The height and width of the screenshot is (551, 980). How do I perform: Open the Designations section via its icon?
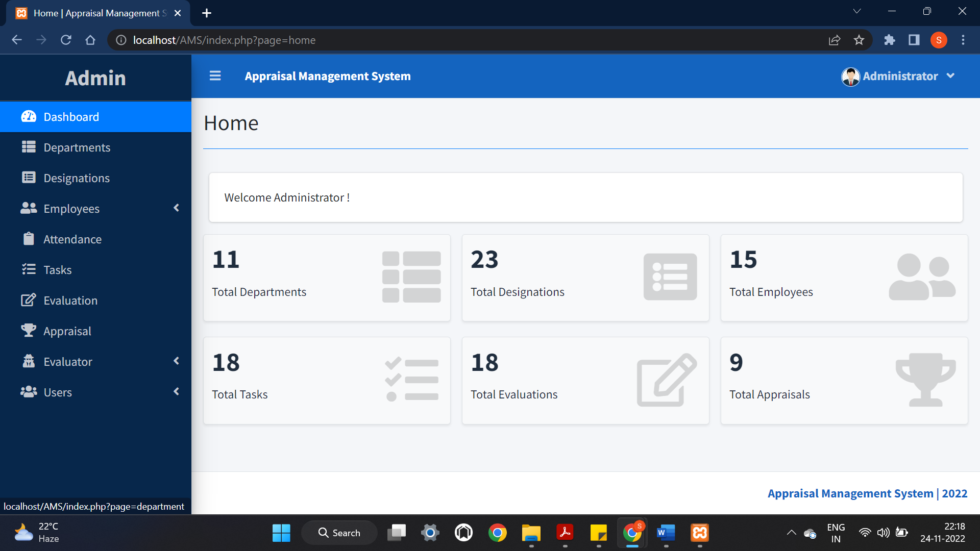28,178
